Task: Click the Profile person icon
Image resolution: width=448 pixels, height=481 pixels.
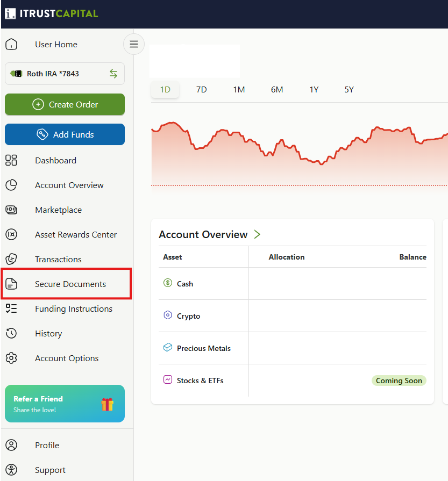Action: [x=11, y=445]
